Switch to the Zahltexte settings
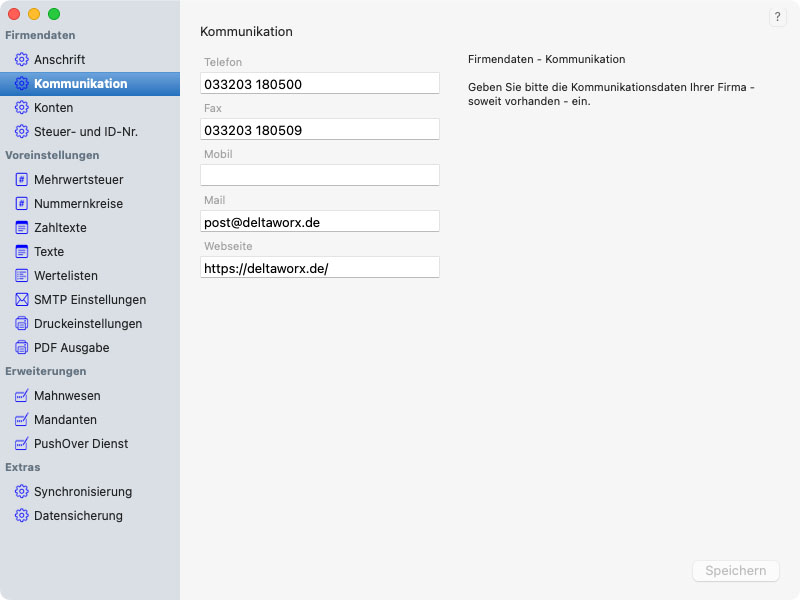Screen dimensions: 800x600 coord(60,228)
